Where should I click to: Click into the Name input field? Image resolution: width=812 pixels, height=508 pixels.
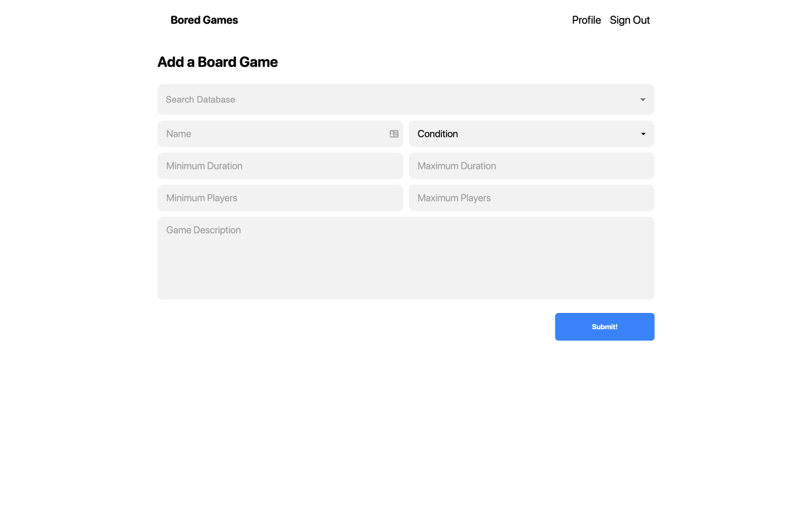(x=271, y=133)
